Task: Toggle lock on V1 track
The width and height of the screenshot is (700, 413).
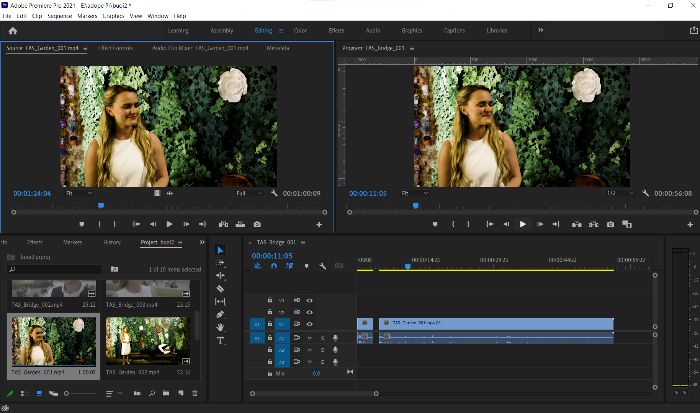Action: (x=270, y=324)
